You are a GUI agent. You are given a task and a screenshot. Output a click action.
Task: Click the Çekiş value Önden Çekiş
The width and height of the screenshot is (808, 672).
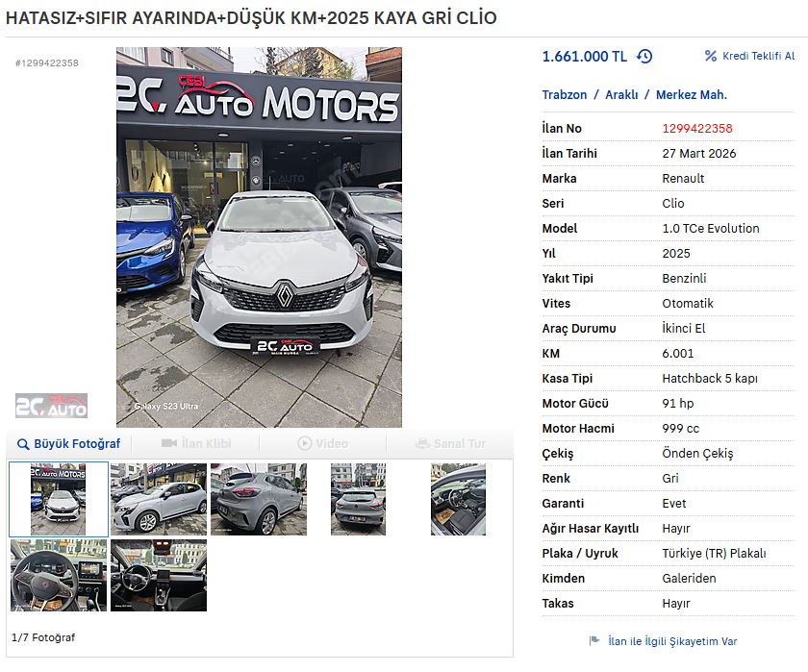point(697,453)
